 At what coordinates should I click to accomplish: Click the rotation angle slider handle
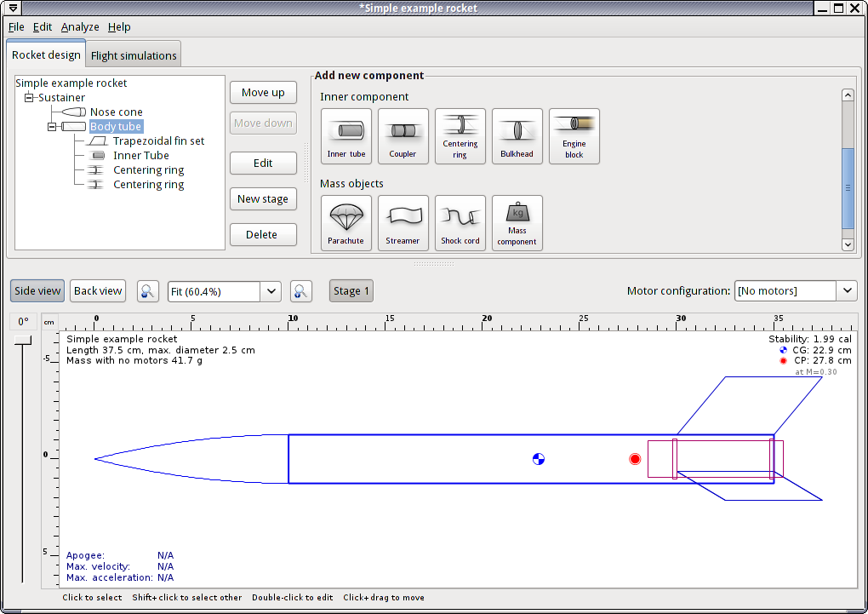[24, 341]
